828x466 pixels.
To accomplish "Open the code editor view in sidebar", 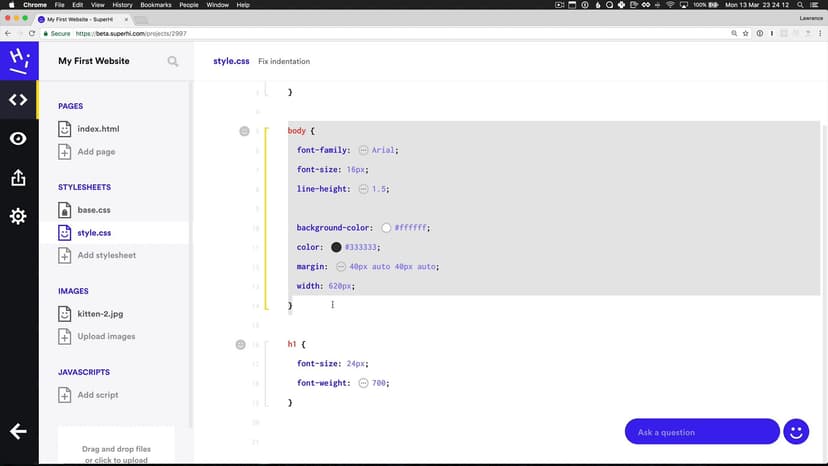I will click(18, 99).
